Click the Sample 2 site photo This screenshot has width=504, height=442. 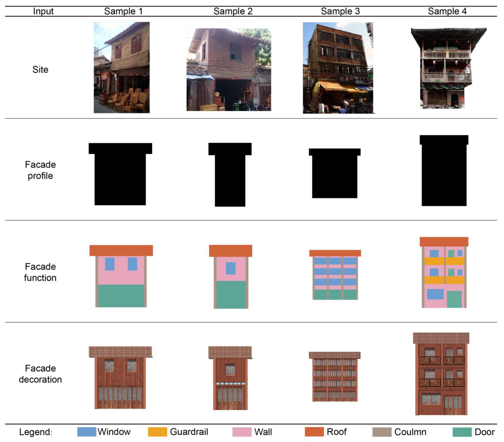click(229, 70)
